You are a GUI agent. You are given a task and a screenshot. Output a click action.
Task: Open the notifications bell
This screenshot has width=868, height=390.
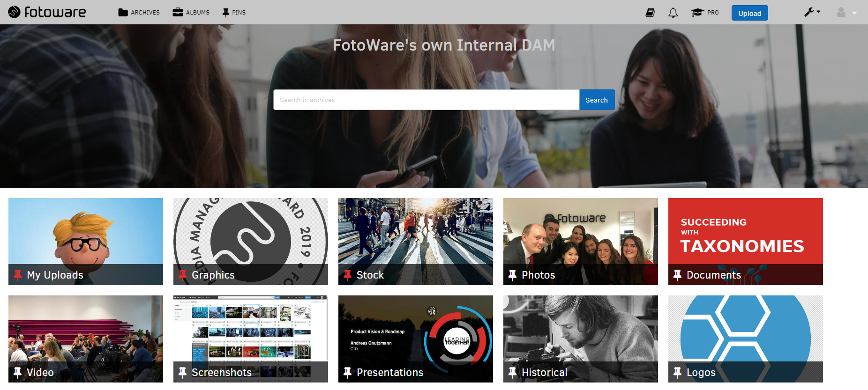pyautogui.click(x=673, y=13)
